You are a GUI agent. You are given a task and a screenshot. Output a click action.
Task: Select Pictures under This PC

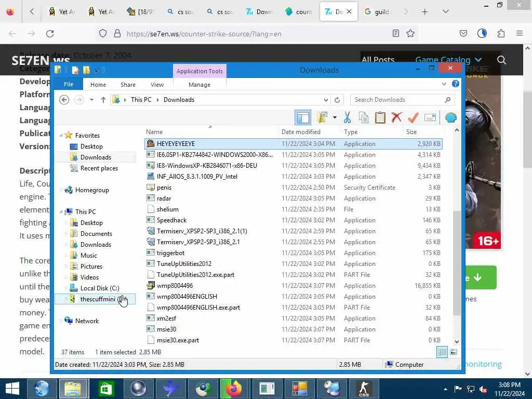click(91, 267)
